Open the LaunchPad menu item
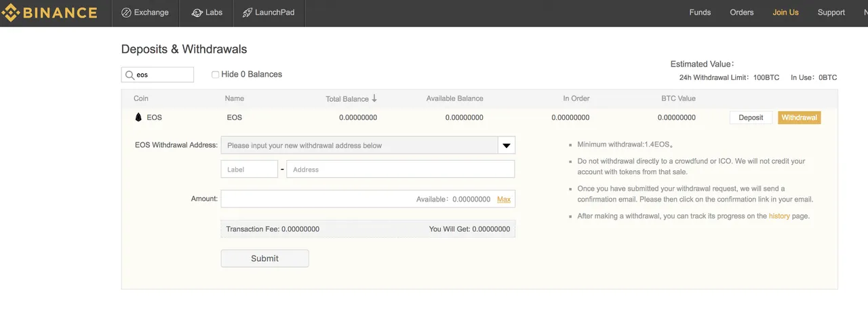The height and width of the screenshot is (327, 868). [269, 13]
